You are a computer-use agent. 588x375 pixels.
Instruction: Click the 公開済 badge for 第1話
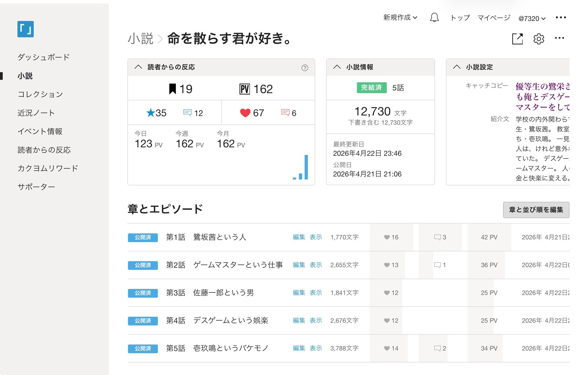(x=143, y=237)
